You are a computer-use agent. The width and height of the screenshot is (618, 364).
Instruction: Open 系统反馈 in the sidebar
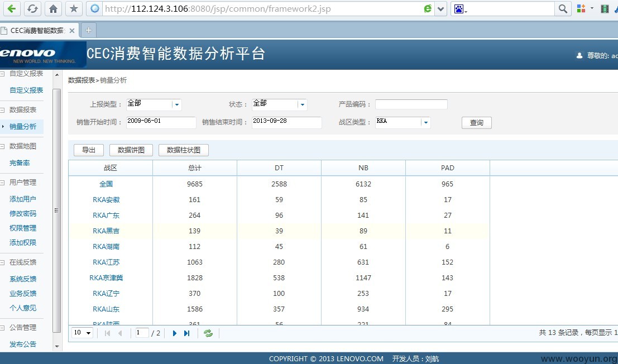pos(23,279)
